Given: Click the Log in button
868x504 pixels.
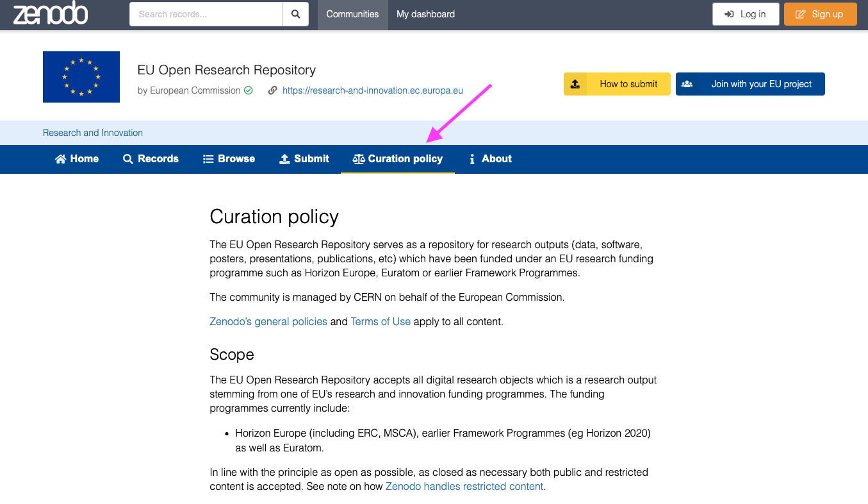Looking at the screenshot, I should pos(746,14).
